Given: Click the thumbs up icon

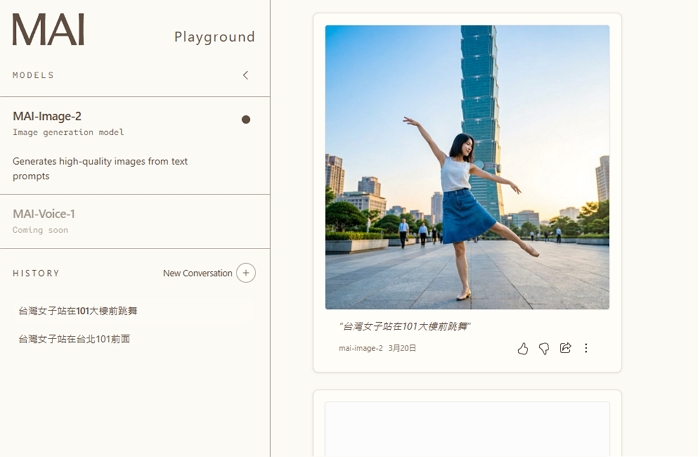Looking at the screenshot, I should (x=523, y=349).
